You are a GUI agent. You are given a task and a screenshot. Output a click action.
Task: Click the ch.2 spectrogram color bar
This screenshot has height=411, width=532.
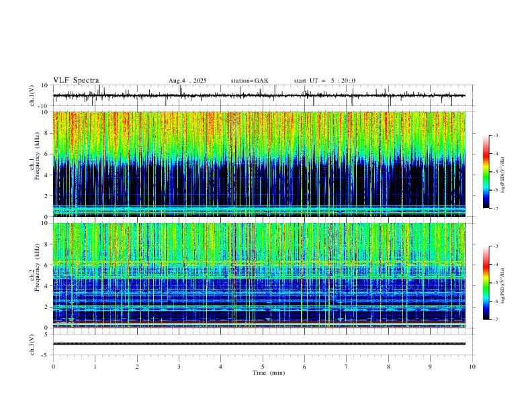coord(486,283)
